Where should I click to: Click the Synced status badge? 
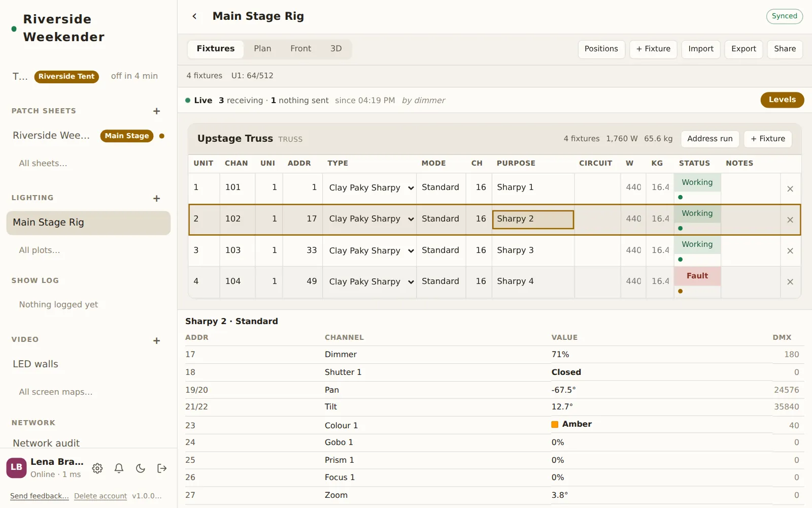click(x=784, y=16)
